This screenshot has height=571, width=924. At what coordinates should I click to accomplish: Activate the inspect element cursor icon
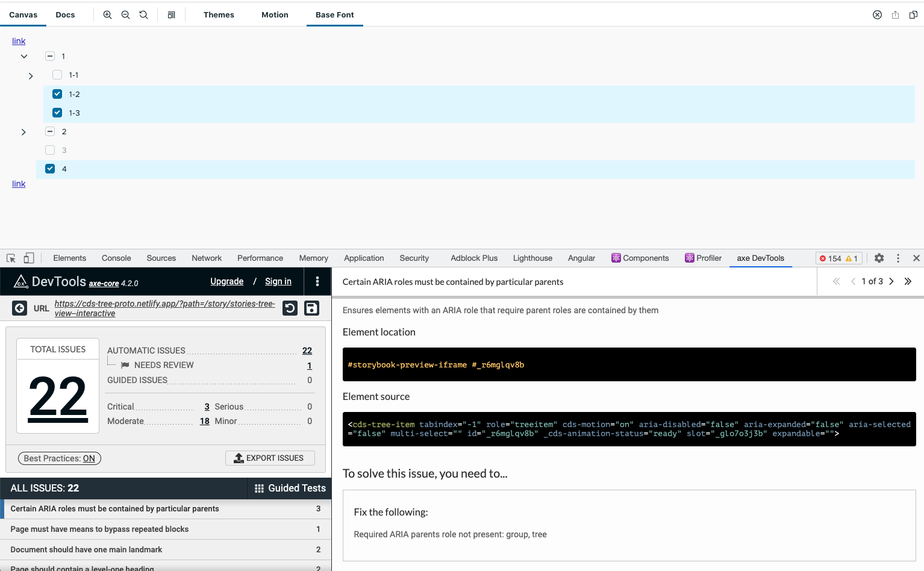pyautogui.click(x=10, y=258)
